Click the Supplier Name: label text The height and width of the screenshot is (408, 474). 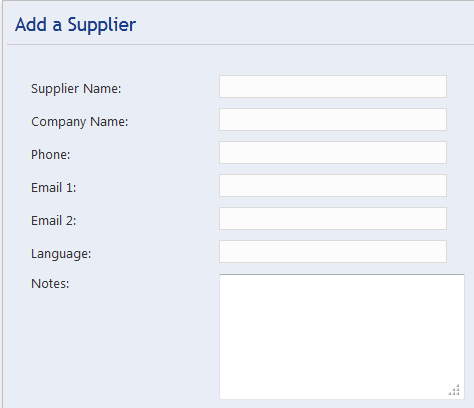click(76, 89)
